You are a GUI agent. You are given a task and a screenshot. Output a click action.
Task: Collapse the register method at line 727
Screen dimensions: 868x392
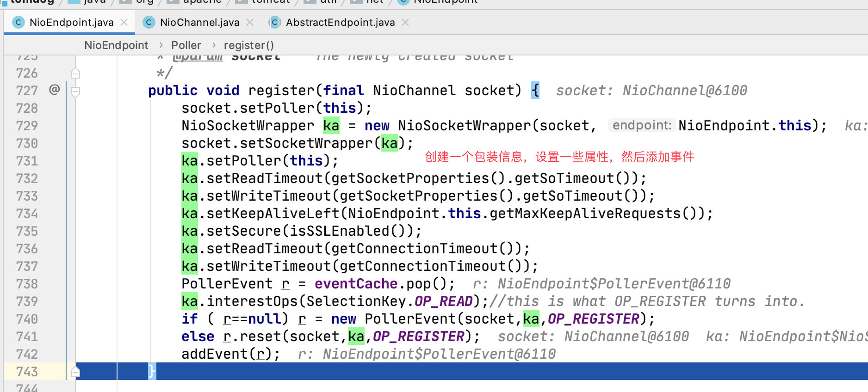click(75, 91)
